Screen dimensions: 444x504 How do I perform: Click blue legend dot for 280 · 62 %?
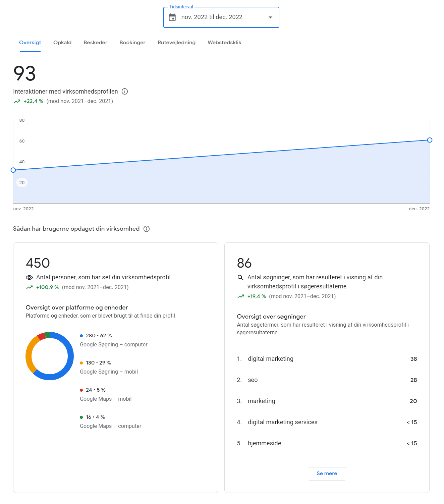coord(81,336)
